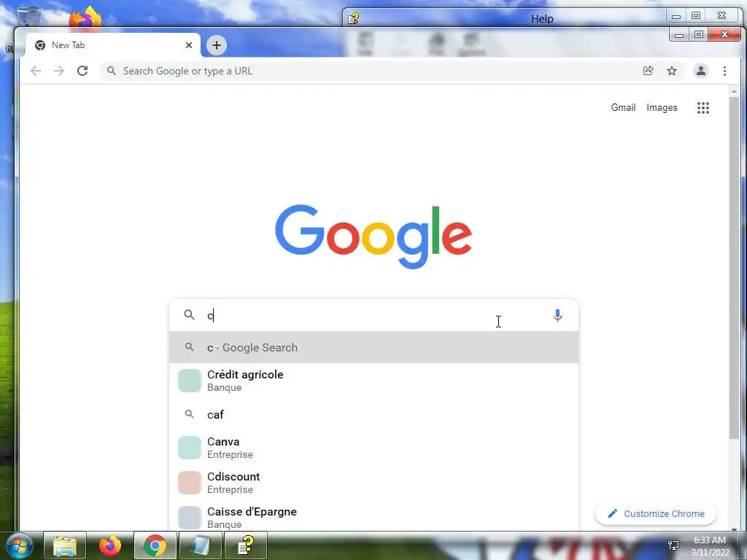Image resolution: width=747 pixels, height=560 pixels.
Task: Open Chrome's three-dot menu
Action: [x=724, y=71]
